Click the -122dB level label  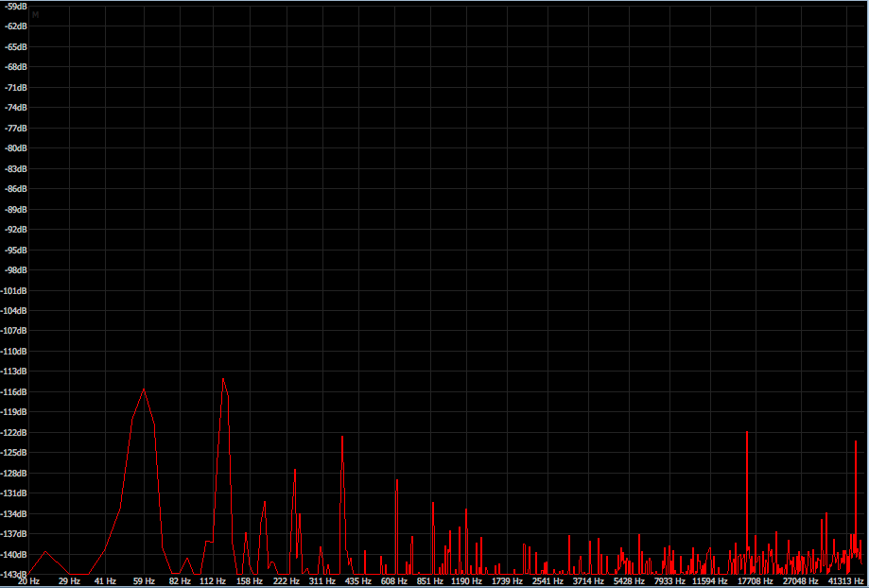click(x=14, y=432)
